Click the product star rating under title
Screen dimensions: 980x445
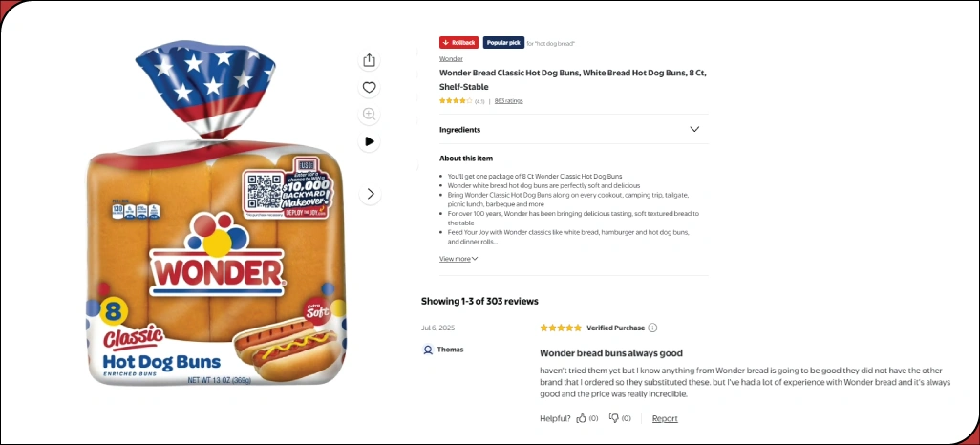455,100
